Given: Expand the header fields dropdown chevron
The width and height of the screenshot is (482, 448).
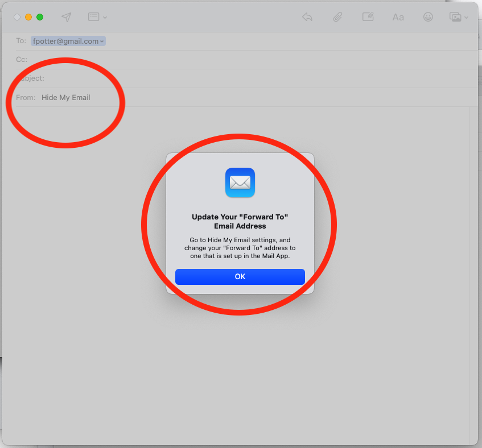Looking at the screenshot, I should pos(105,18).
